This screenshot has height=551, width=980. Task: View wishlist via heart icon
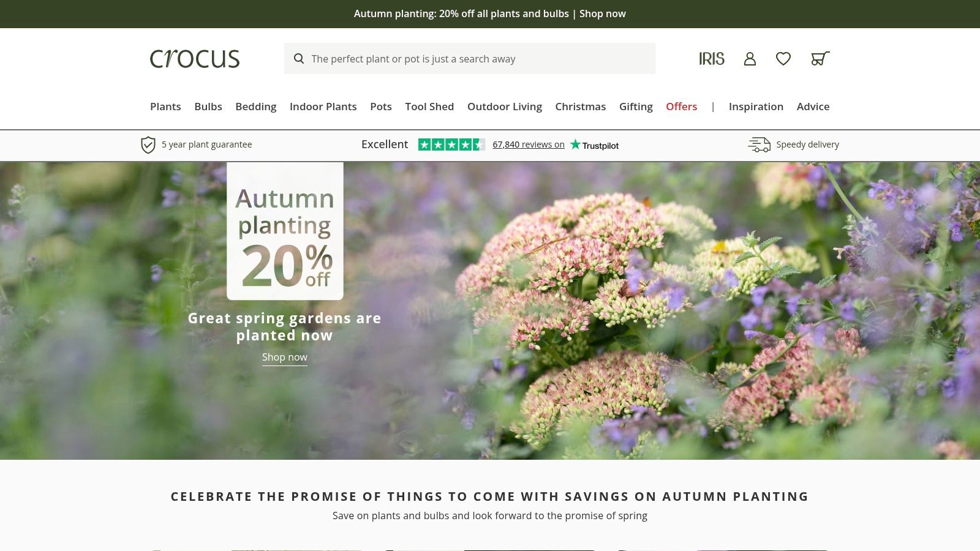pyautogui.click(x=783, y=59)
